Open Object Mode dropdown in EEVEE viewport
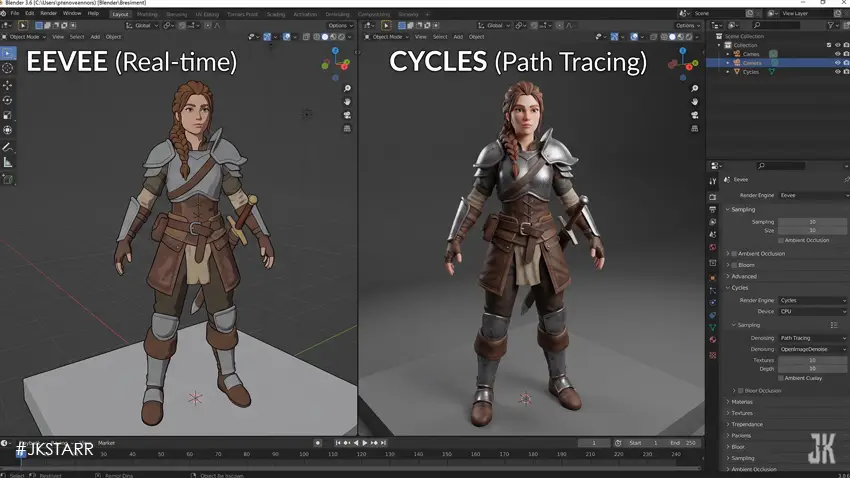The image size is (850, 478). [24, 37]
